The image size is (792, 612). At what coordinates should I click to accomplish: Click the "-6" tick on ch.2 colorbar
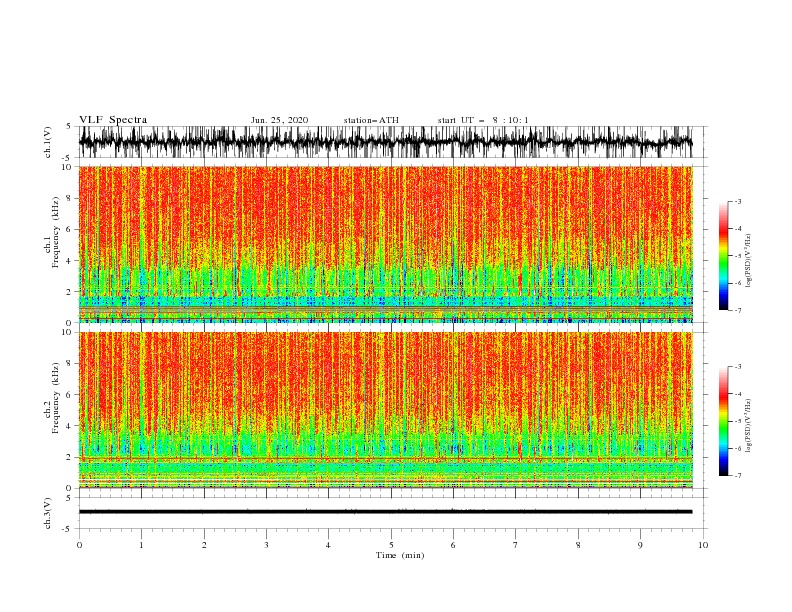(737, 448)
